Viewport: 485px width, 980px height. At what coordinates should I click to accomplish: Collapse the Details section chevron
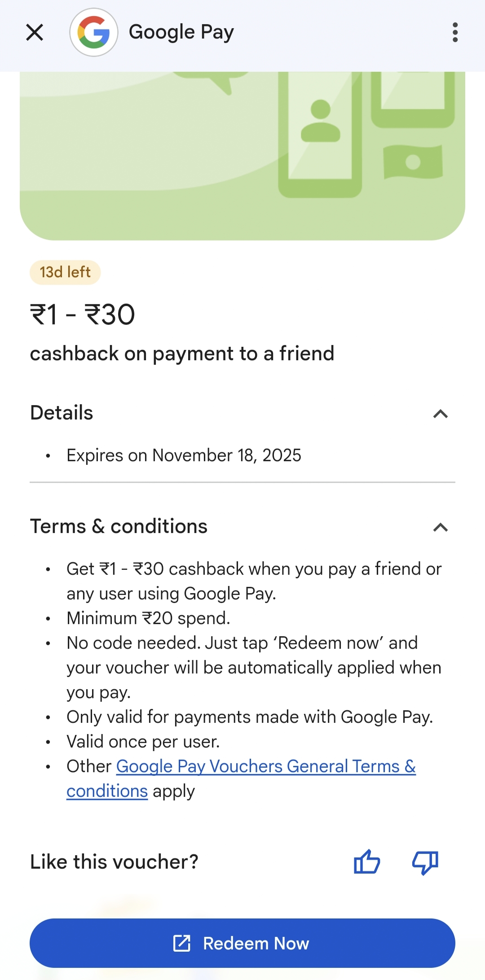tap(441, 413)
